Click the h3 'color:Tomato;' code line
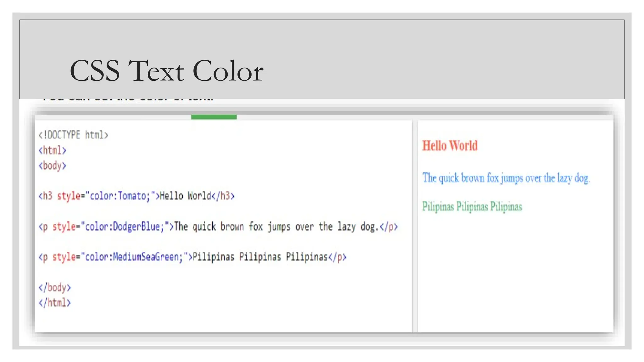The height and width of the screenshot is (362, 644). tap(136, 196)
